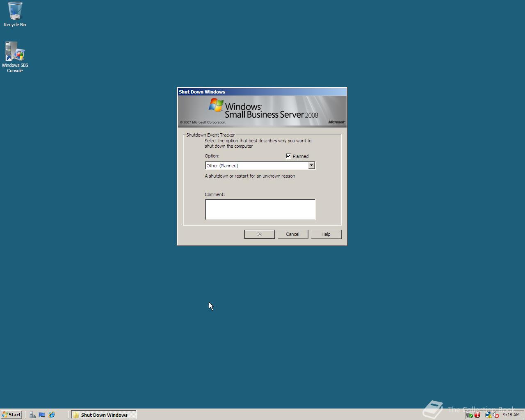This screenshot has height=420, width=525.
Task: Select the Shut Down Windows taskbar button
Action: click(104, 415)
